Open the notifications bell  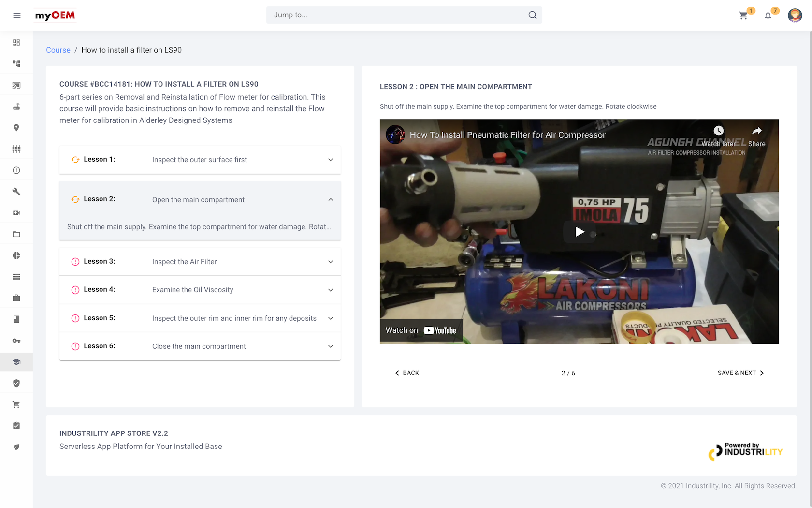pyautogui.click(x=768, y=15)
